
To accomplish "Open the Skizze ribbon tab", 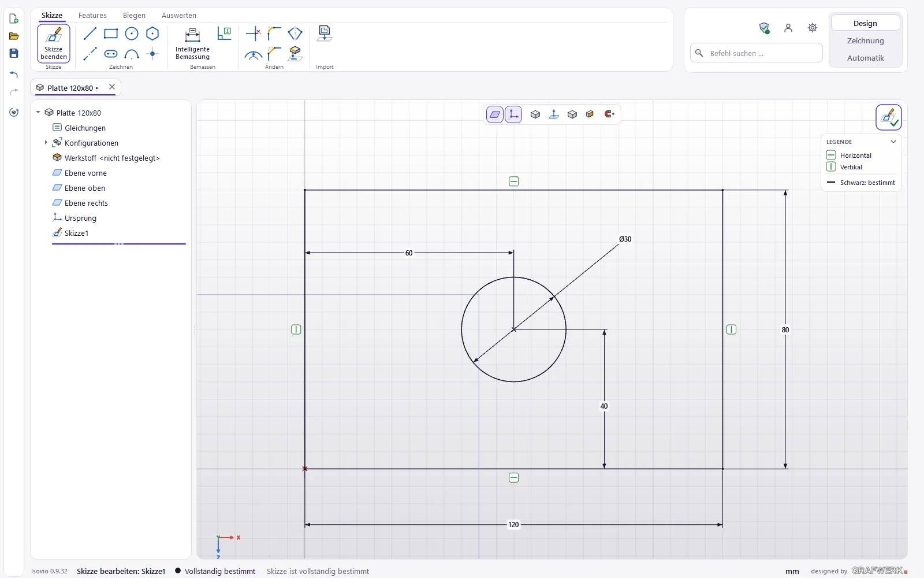I will pyautogui.click(x=52, y=16).
